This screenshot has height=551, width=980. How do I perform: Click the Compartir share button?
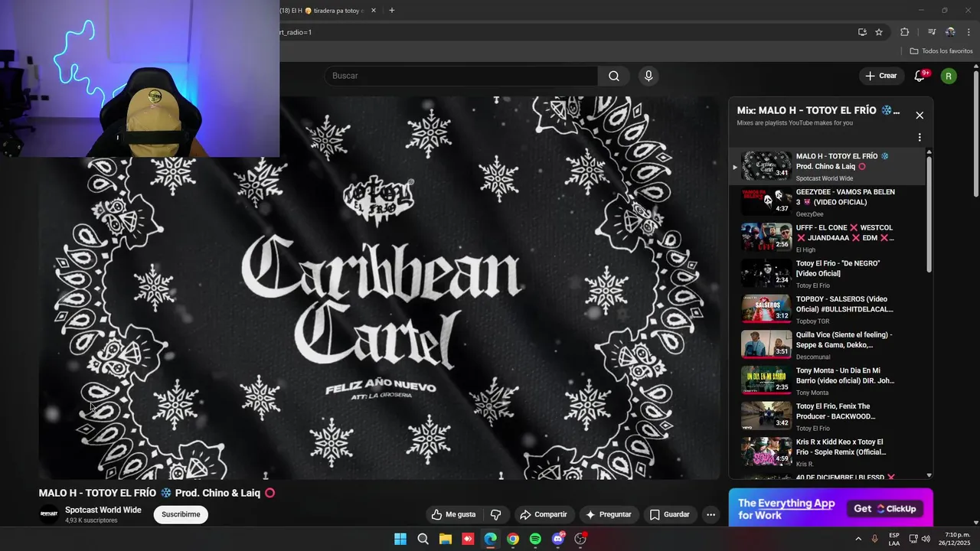(543, 514)
